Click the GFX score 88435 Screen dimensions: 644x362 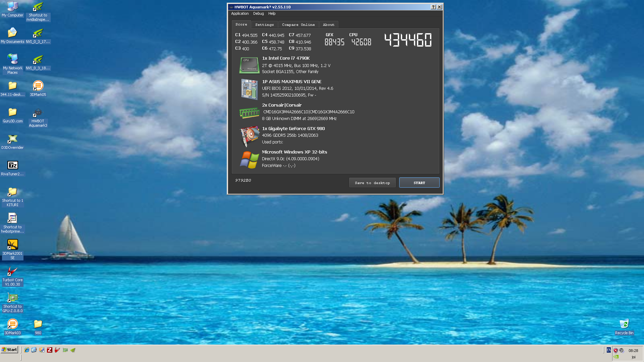(x=334, y=42)
